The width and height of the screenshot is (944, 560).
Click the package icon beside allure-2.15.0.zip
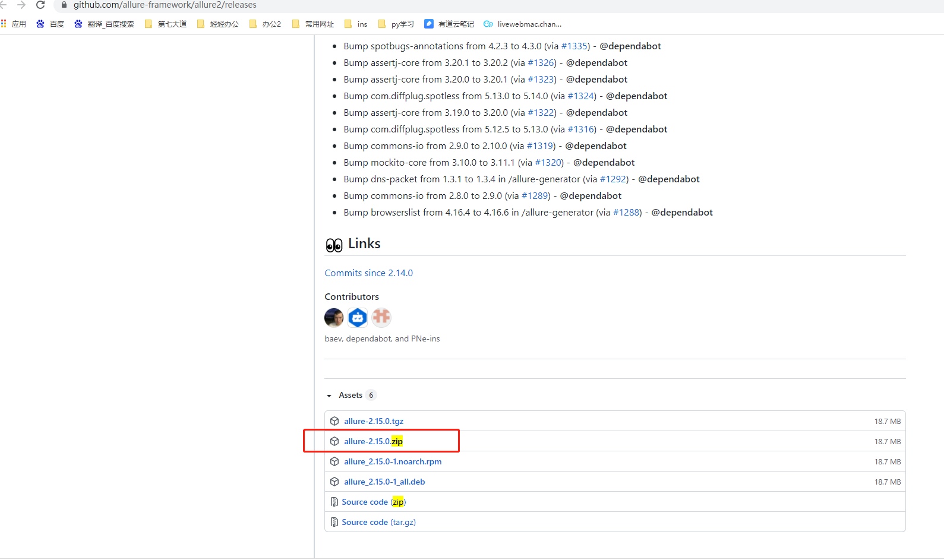(334, 441)
